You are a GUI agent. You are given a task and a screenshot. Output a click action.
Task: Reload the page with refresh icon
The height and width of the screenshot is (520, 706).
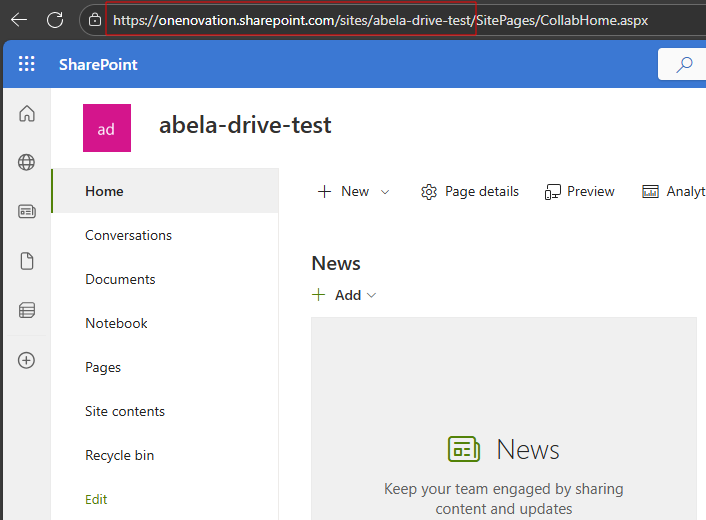(x=55, y=20)
